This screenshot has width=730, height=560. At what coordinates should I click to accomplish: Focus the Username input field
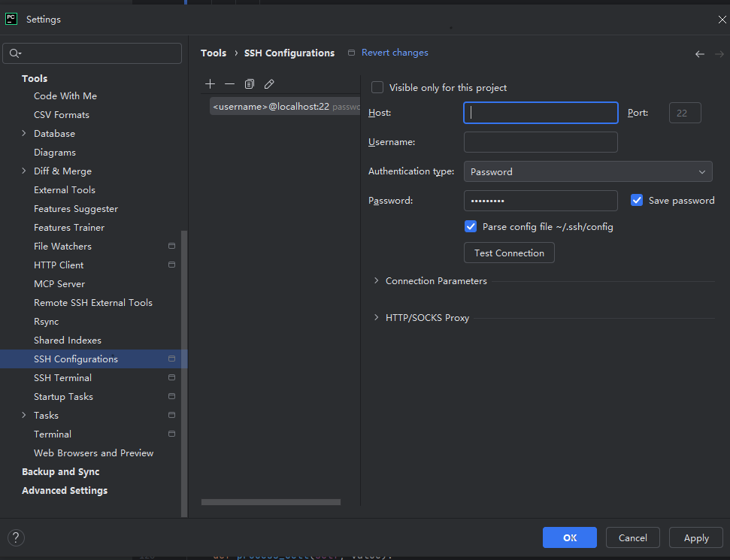541,142
